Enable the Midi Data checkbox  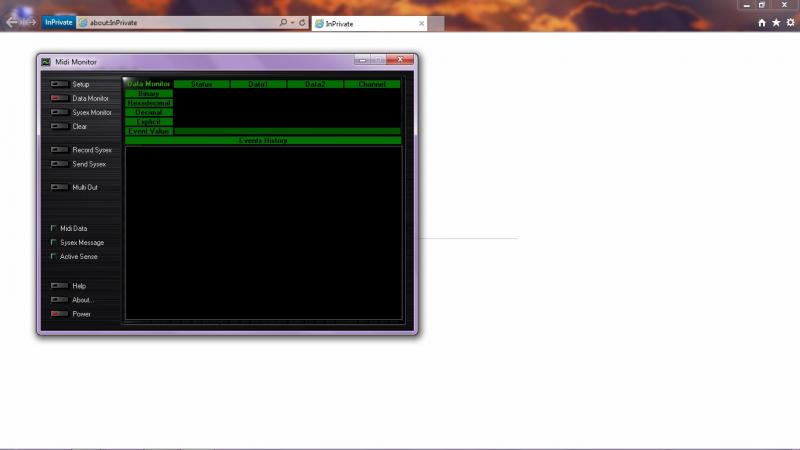(x=54, y=228)
